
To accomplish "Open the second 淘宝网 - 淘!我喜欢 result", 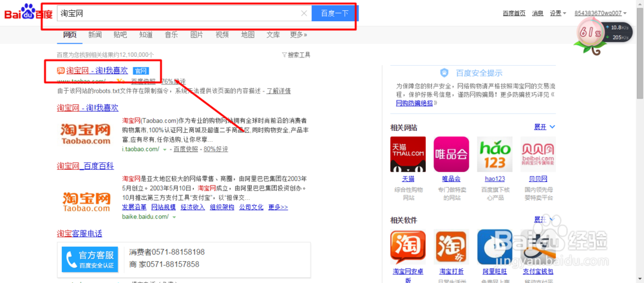I will [88, 108].
